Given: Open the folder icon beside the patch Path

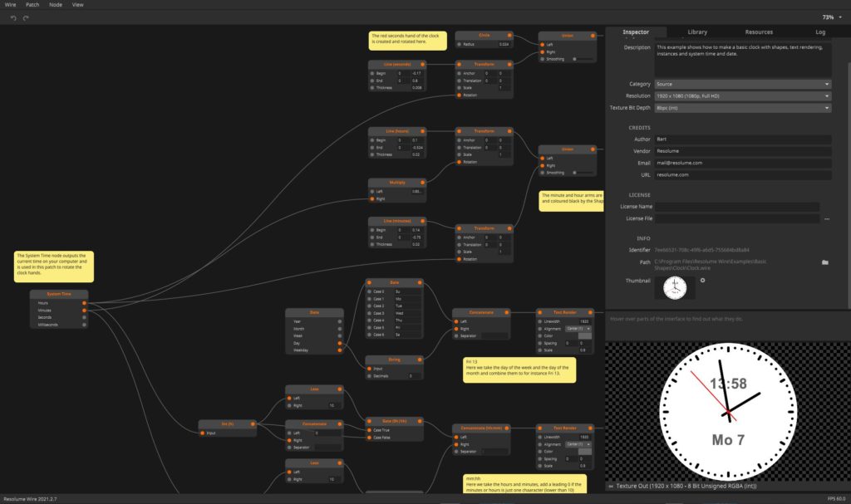Looking at the screenshot, I should [x=825, y=262].
